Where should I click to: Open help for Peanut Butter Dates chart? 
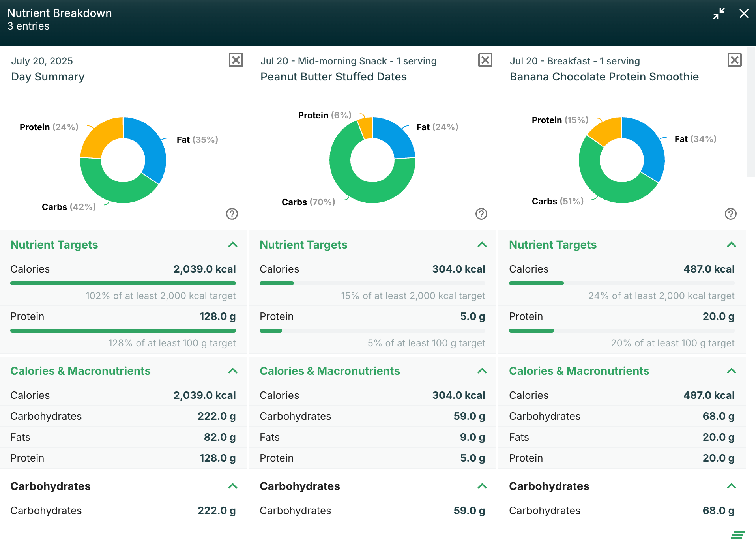coord(481,214)
